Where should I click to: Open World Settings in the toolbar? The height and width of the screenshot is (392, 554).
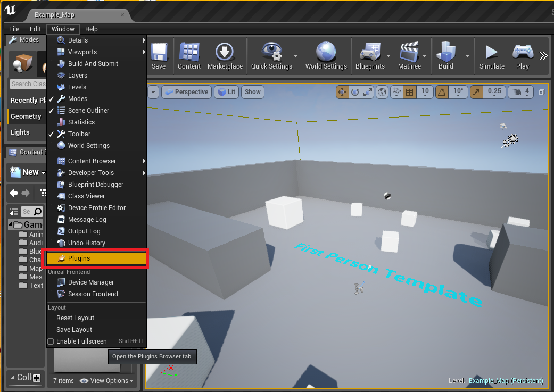pyautogui.click(x=326, y=56)
